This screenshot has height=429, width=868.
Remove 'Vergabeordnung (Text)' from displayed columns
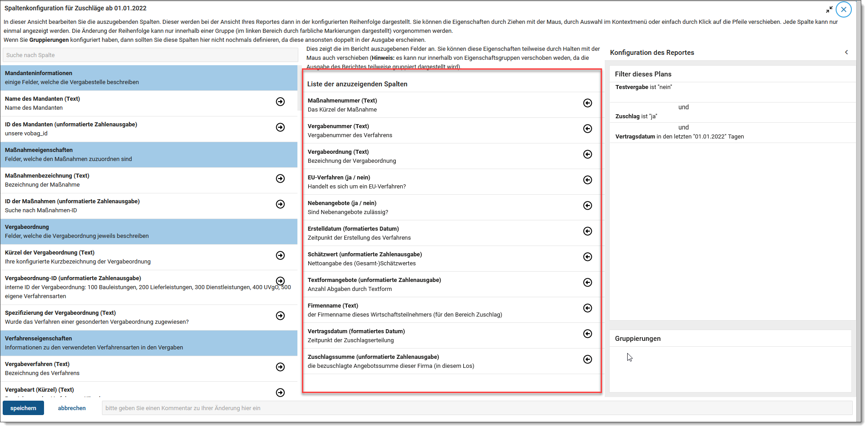(588, 154)
